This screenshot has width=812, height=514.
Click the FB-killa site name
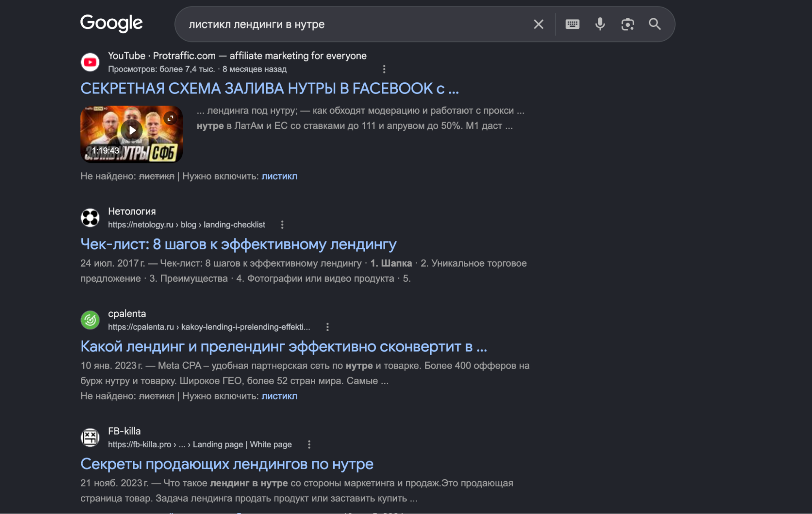point(124,431)
